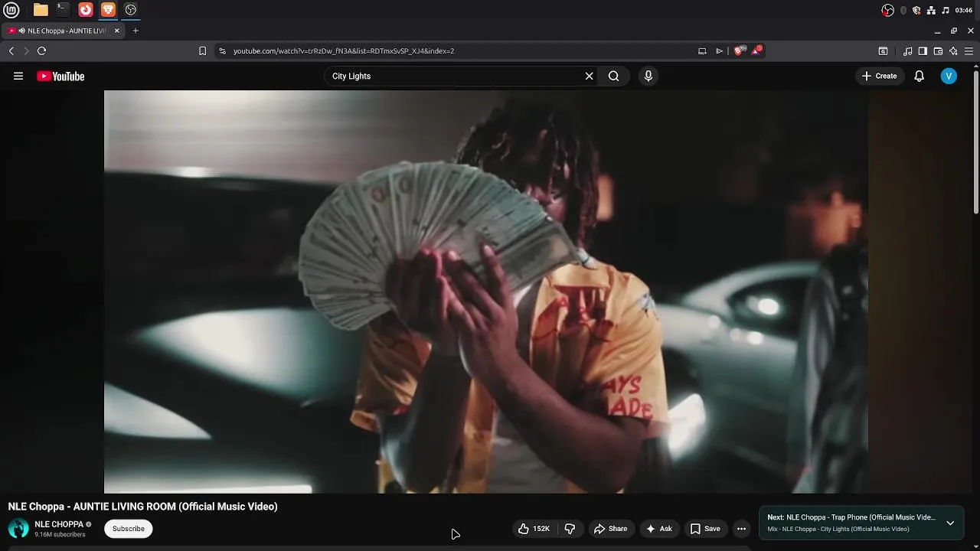980x551 pixels.
Task: Open network connections tray icon
Action: tap(931, 10)
